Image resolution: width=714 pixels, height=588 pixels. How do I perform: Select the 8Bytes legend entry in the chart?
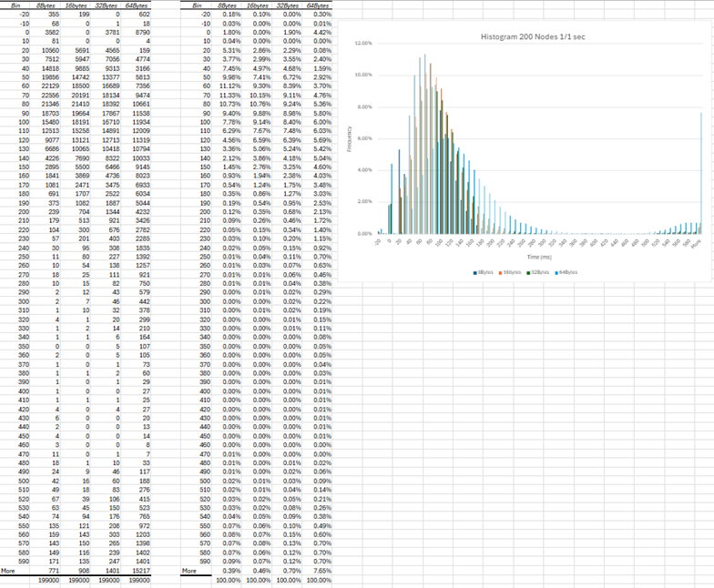pos(482,272)
